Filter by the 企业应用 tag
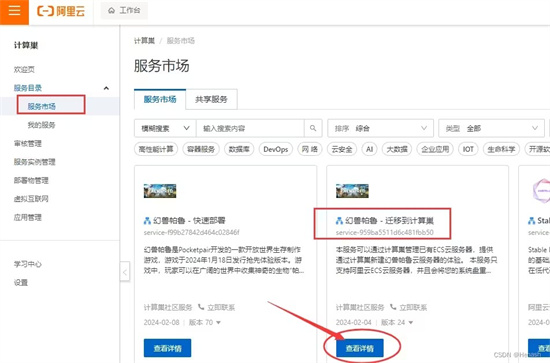The width and height of the screenshot is (550, 363). pyautogui.click(x=435, y=149)
